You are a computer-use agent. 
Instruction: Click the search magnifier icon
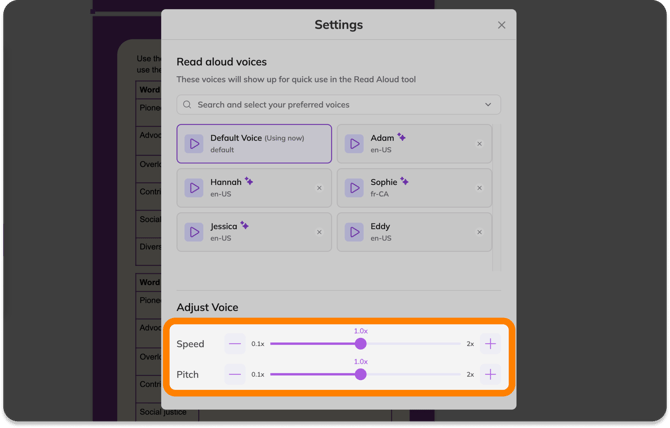point(187,105)
